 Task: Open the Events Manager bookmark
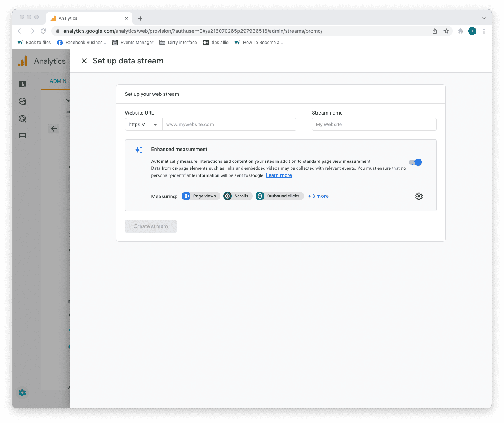pos(133,42)
